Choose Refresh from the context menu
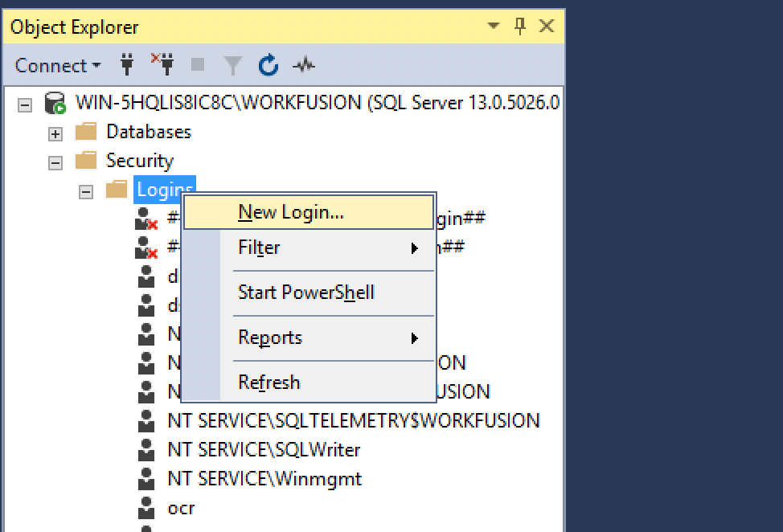783x532 pixels. tap(308, 383)
